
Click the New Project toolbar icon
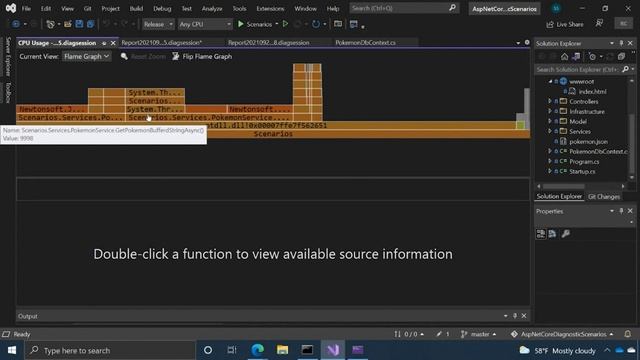tap(50, 24)
